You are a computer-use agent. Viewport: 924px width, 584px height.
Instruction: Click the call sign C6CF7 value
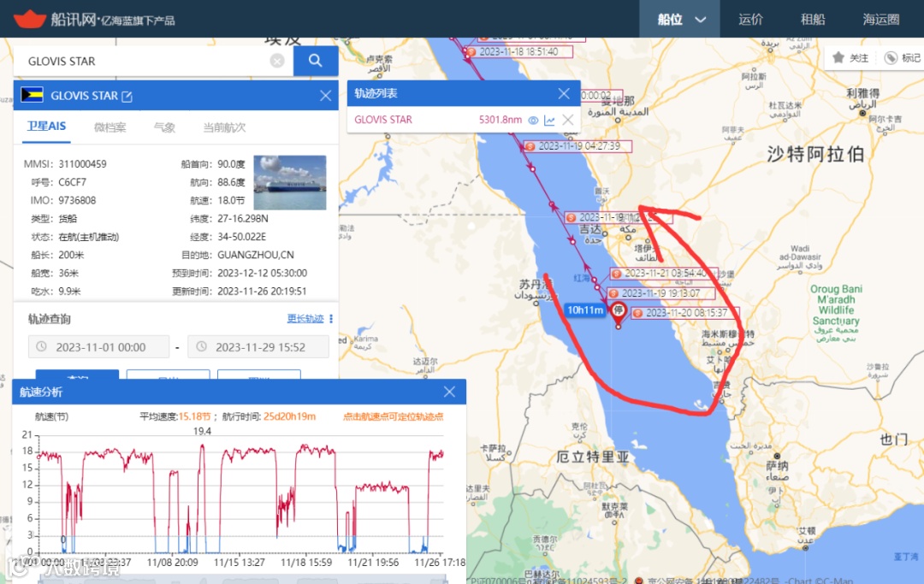[x=73, y=182]
